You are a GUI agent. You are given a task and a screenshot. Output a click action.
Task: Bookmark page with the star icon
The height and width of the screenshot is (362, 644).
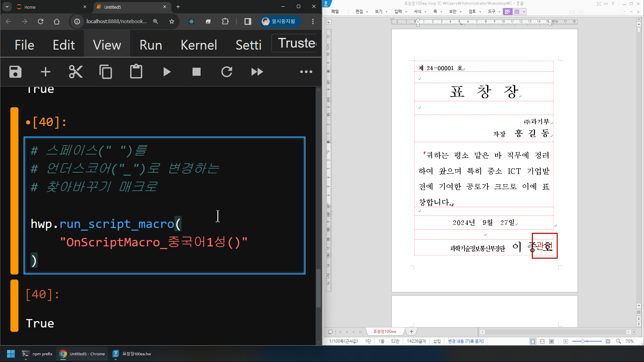pyautogui.click(x=172, y=21)
